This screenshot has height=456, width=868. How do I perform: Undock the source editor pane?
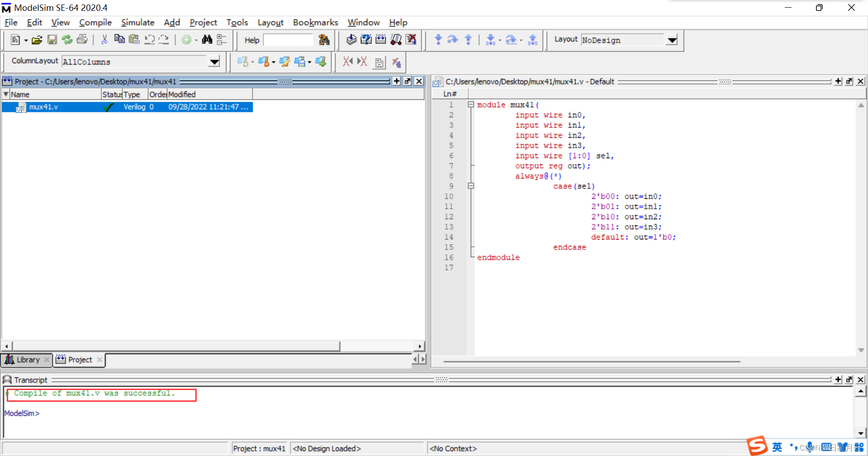tap(849, 81)
